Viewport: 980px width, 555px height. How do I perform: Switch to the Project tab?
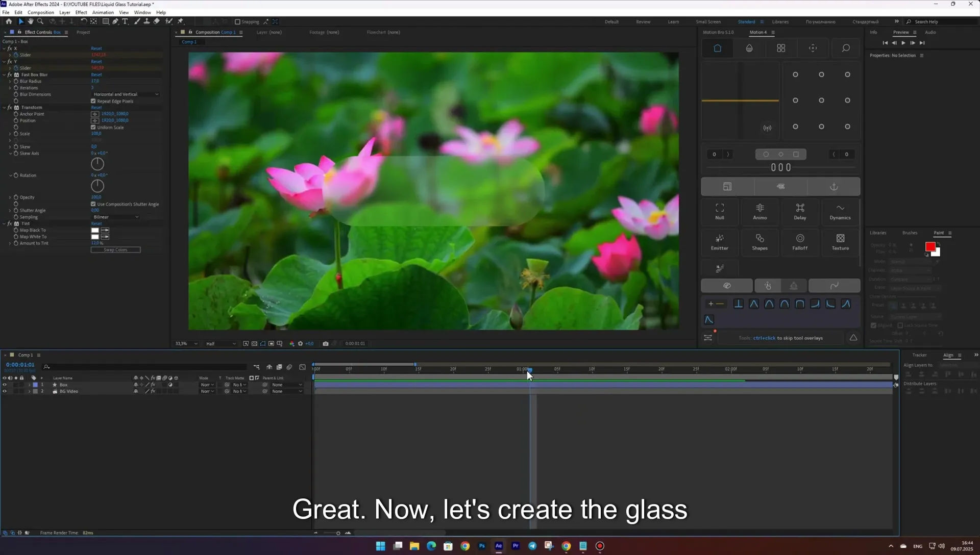click(x=83, y=32)
